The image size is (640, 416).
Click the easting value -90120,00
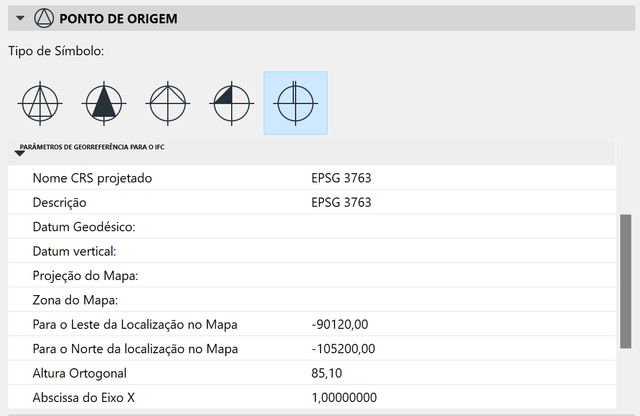(x=340, y=325)
